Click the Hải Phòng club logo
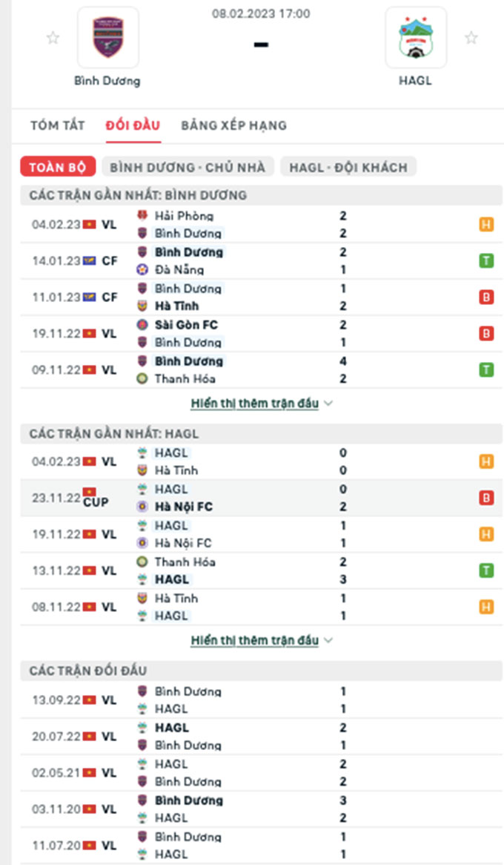Screen dimensions: 504x865 (x=142, y=216)
